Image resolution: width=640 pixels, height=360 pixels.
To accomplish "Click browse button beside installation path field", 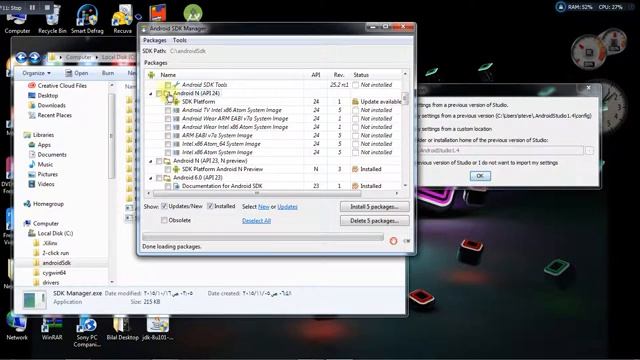I will click(589, 151).
